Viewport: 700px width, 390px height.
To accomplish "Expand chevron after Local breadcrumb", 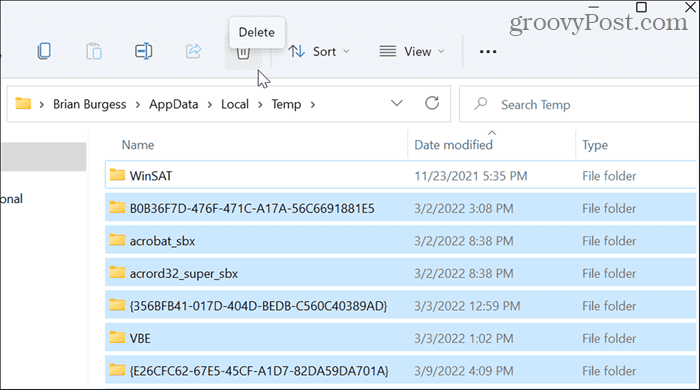I will 260,105.
